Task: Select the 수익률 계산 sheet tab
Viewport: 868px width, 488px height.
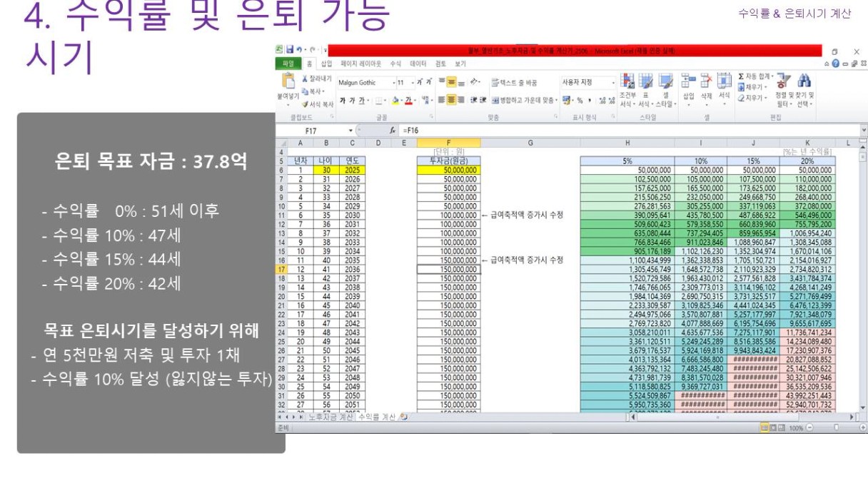Action: tap(376, 417)
